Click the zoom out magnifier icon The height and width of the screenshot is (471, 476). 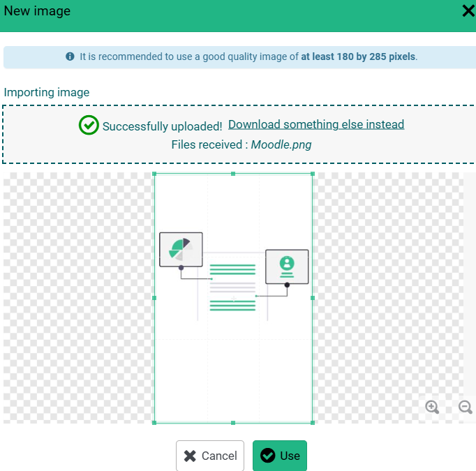pos(465,407)
